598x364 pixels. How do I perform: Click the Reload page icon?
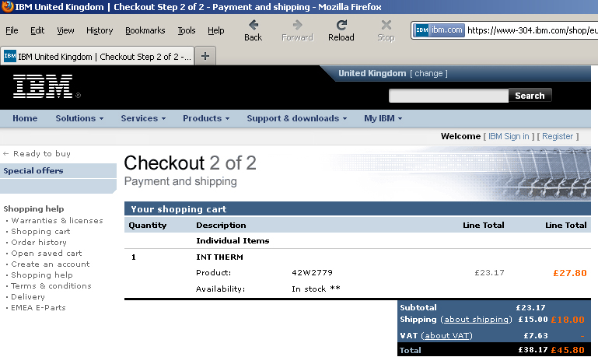pos(341,25)
